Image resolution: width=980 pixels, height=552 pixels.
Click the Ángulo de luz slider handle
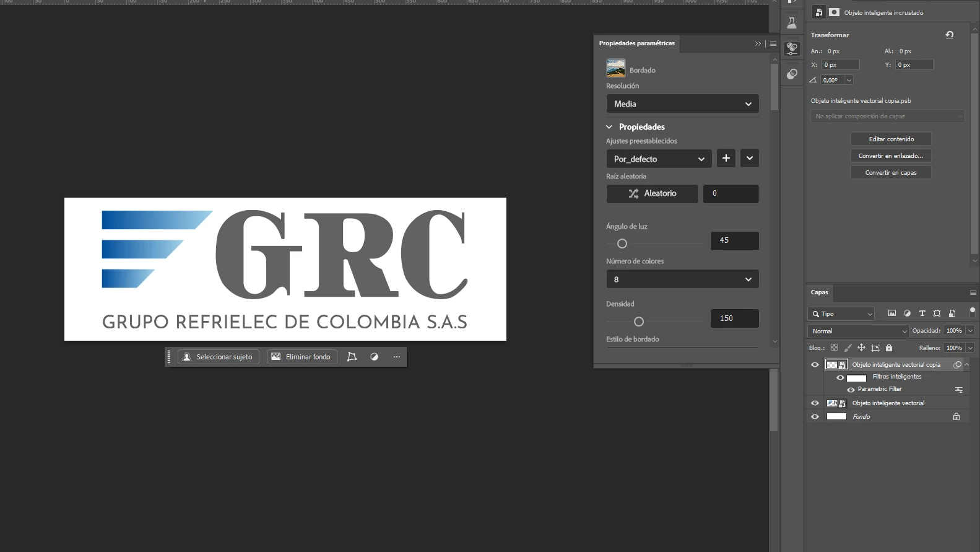point(622,243)
